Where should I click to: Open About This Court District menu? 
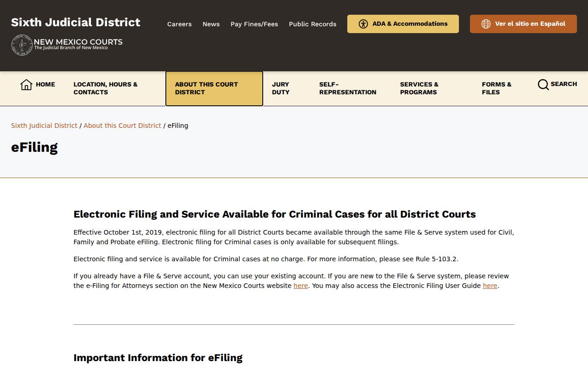(214, 88)
